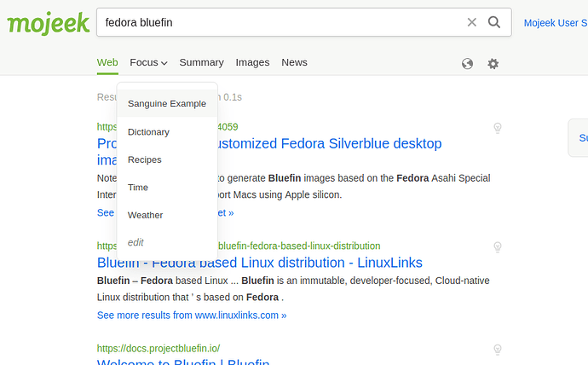Choose Dictionary in the Focus menu
Image resolution: width=588 pixels, height=365 pixels.
[x=148, y=132]
